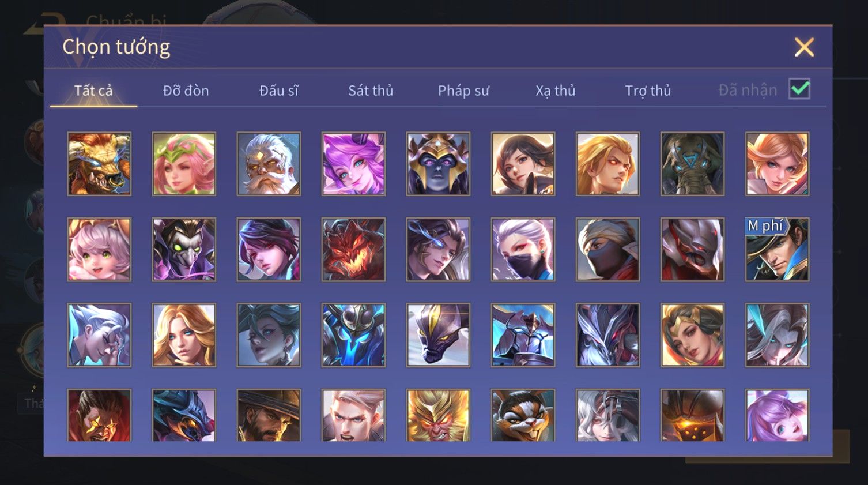
Task: Switch to the 'Đỡ đòn' tab
Action: pos(186,91)
